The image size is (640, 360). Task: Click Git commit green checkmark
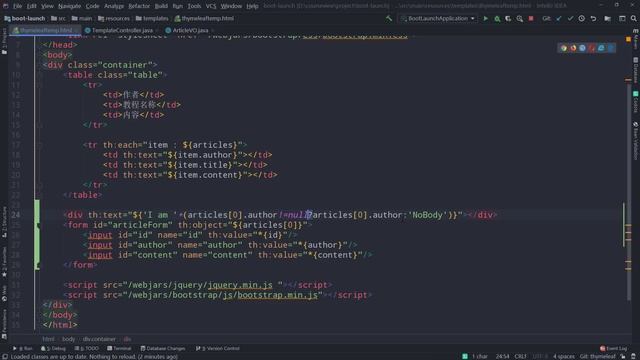tap(570, 18)
